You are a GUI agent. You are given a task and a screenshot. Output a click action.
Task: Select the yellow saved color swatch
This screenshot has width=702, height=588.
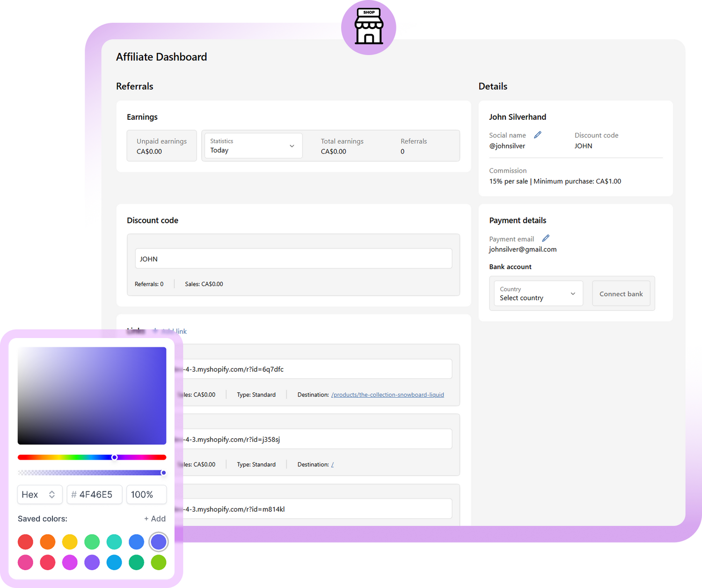pos(70,542)
